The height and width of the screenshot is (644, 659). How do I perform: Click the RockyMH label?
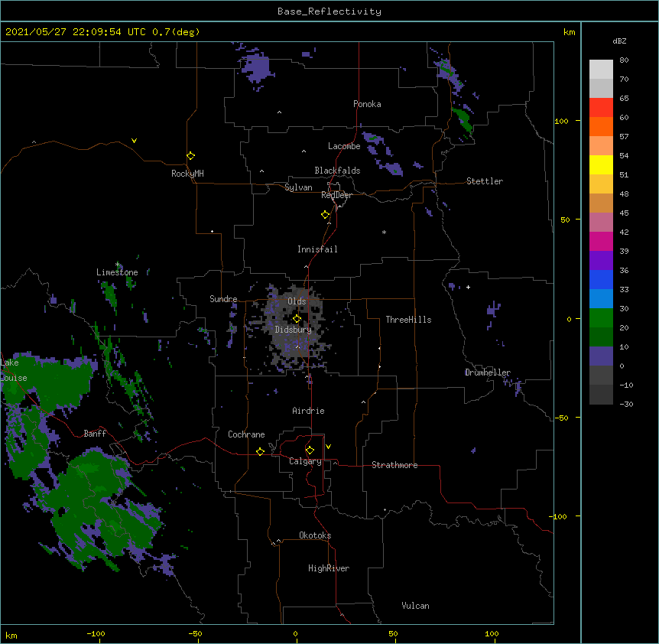click(187, 174)
